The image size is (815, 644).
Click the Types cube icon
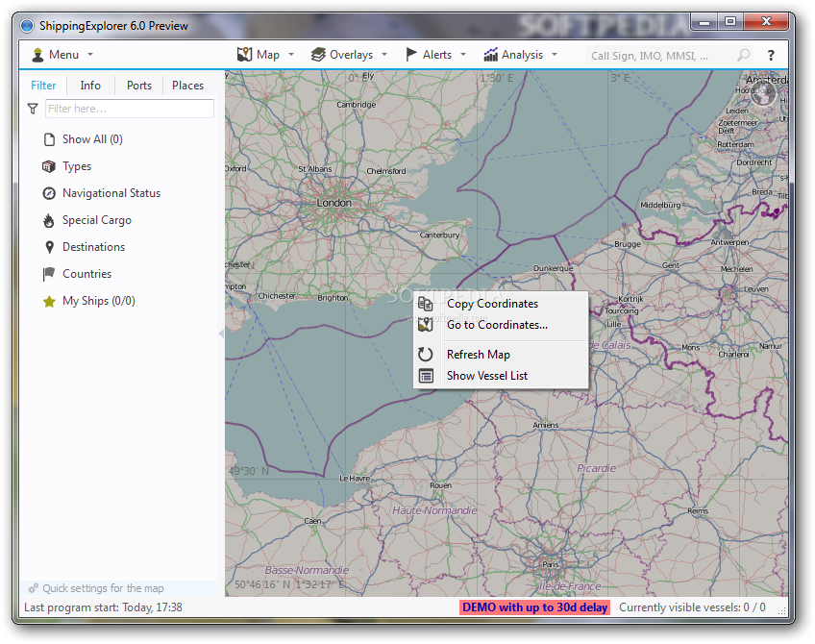click(49, 166)
